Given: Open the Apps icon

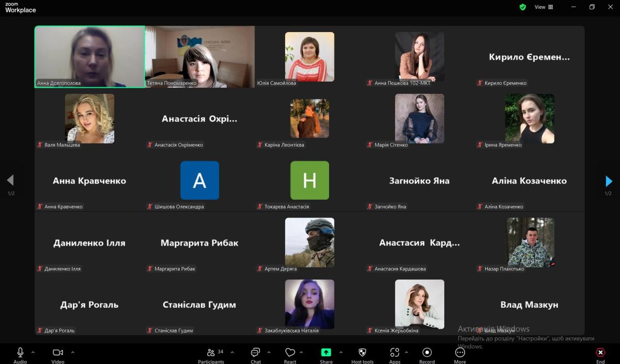Looking at the screenshot, I should (395, 353).
